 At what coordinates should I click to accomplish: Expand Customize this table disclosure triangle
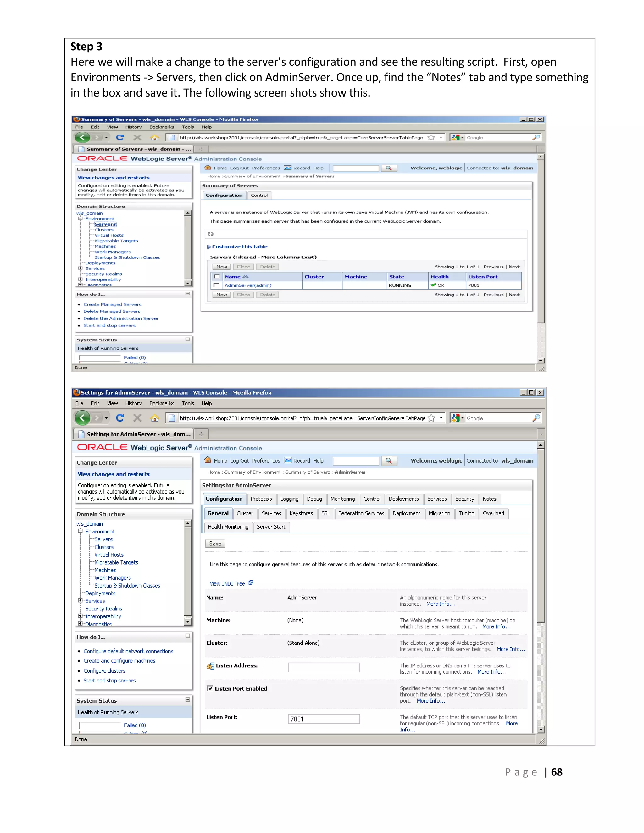tap(209, 247)
